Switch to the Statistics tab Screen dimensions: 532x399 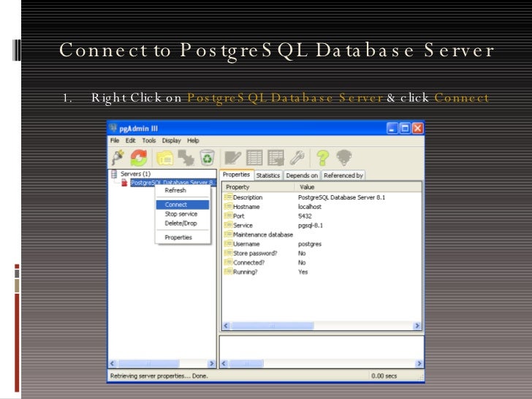point(268,175)
